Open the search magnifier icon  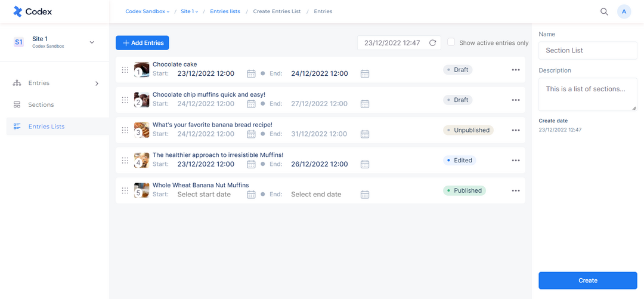604,11
